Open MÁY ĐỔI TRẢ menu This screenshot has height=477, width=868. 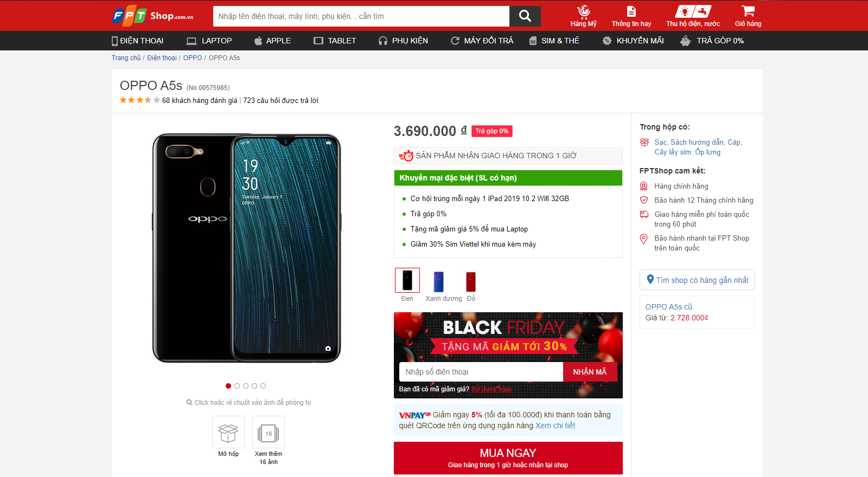(482, 41)
